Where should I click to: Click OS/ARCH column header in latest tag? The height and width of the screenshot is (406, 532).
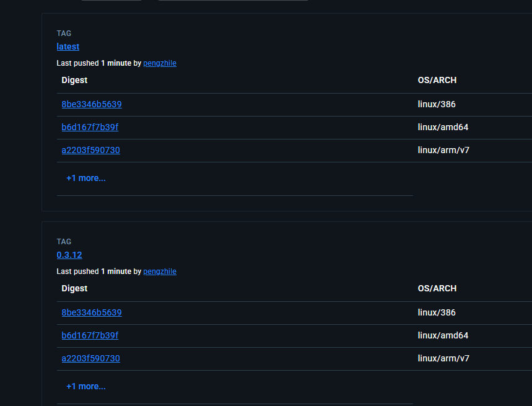point(437,80)
